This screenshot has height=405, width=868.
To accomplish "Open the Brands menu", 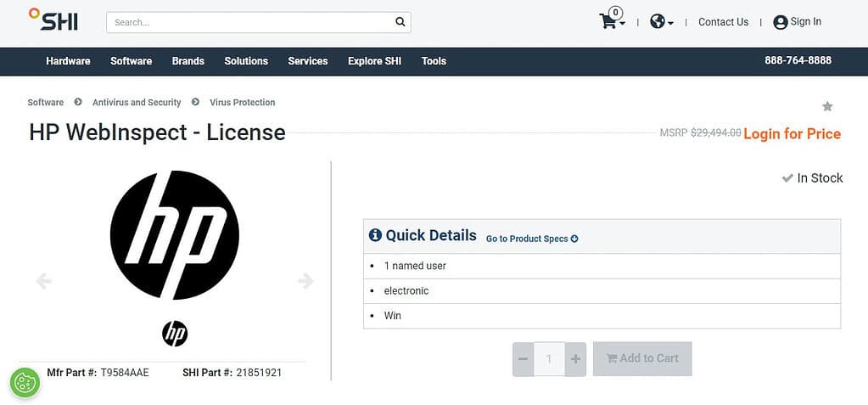I will click(188, 61).
